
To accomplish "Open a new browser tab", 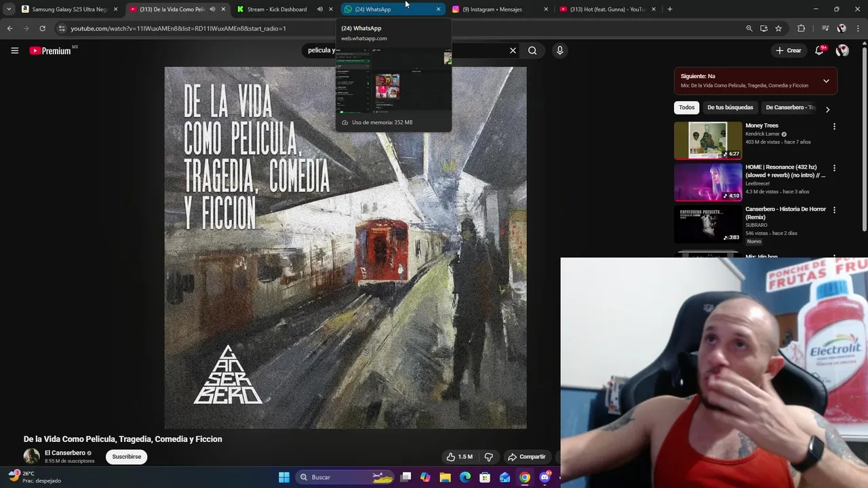I will point(669,9).
